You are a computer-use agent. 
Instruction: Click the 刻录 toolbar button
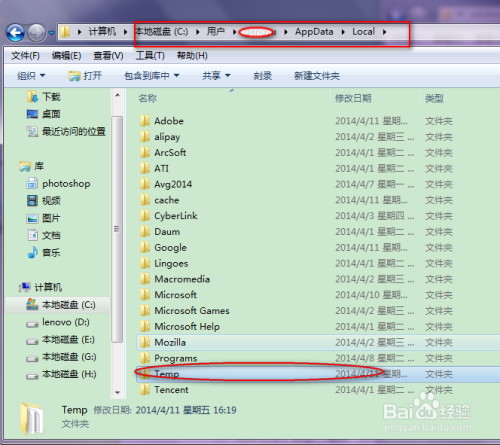[x=263, y=76]
